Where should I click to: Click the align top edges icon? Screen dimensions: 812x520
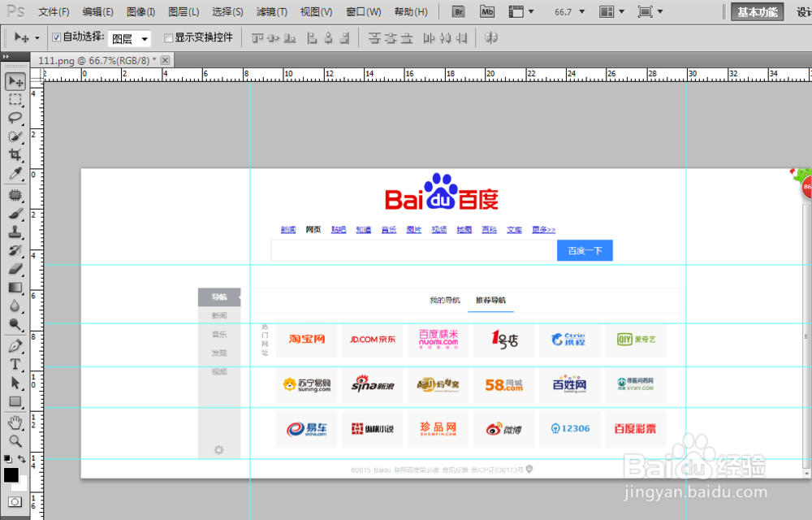[x=257, y=38]
